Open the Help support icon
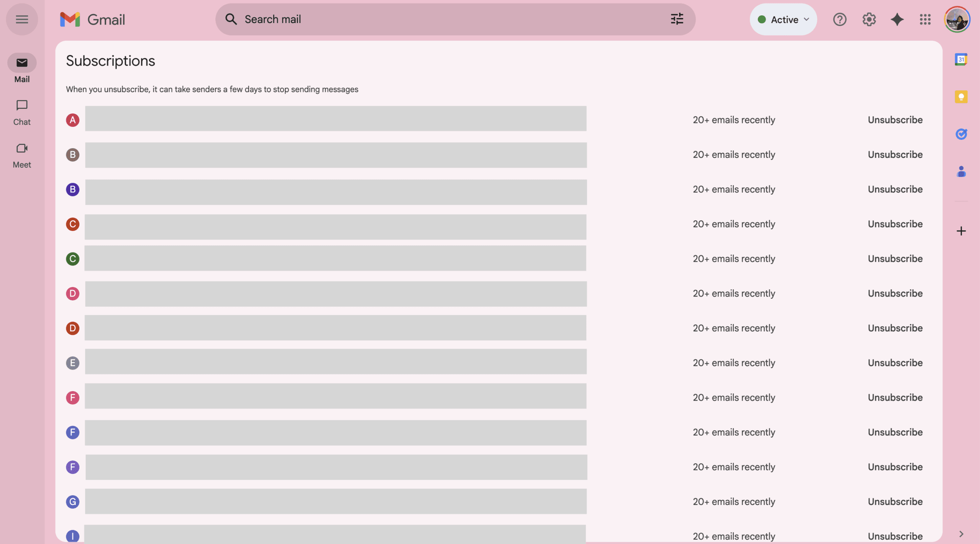The height and width of the screenshot is (544, 980). tap(840, 19)
